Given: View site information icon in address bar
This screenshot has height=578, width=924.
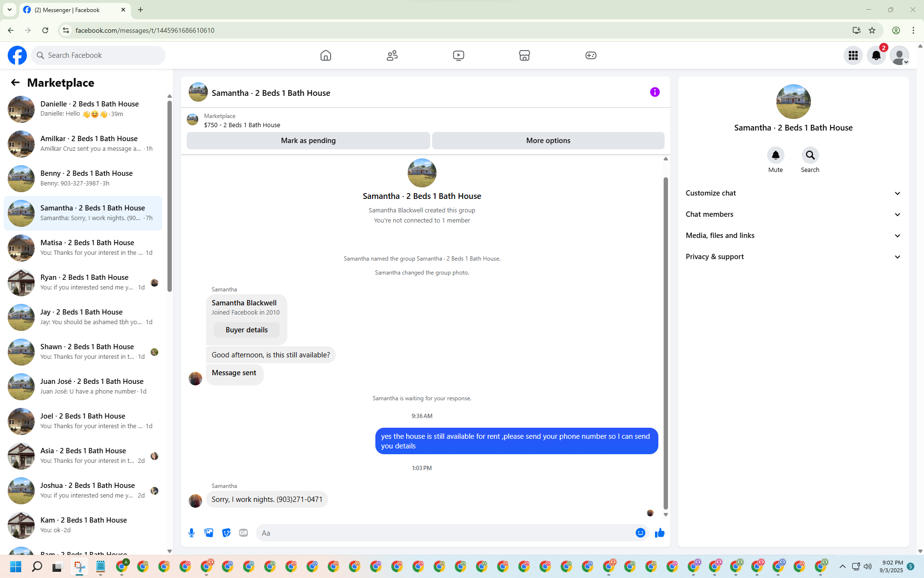Looking at the screenshot, I should click(66, 30).
